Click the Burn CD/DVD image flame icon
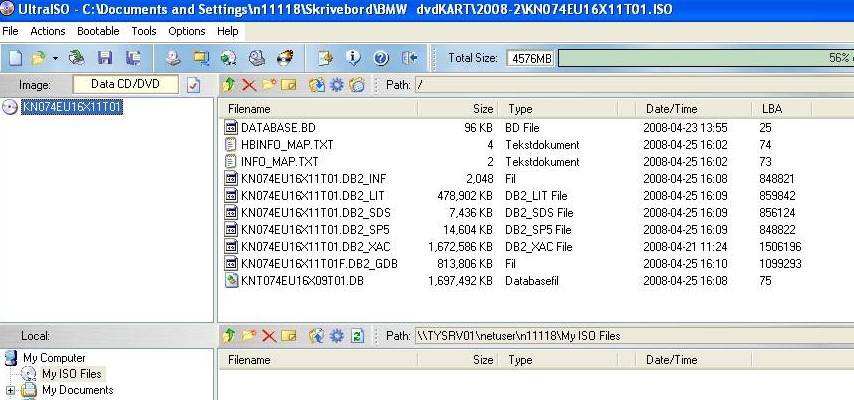 (x=285, y=57)
